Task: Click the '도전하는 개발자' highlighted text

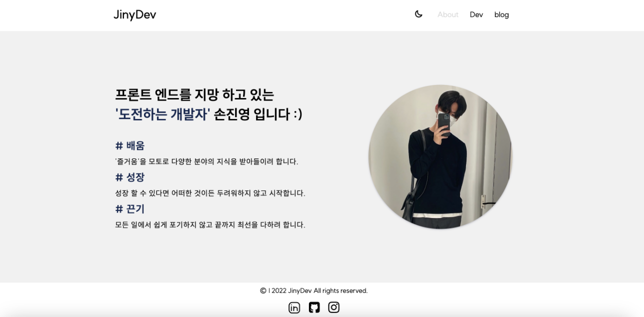Action: [x=162, y=114]
